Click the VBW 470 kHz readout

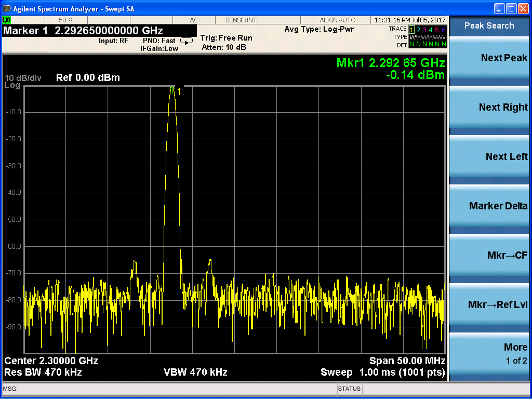point(195,372)
